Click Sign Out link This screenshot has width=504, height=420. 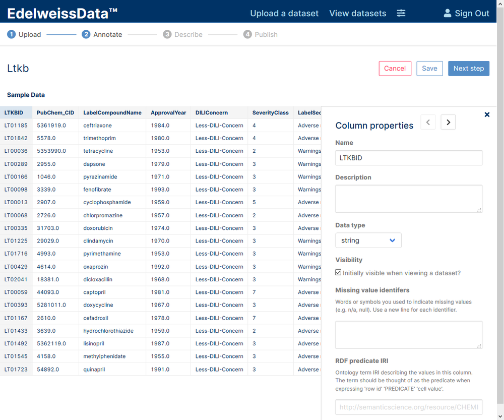472,13
